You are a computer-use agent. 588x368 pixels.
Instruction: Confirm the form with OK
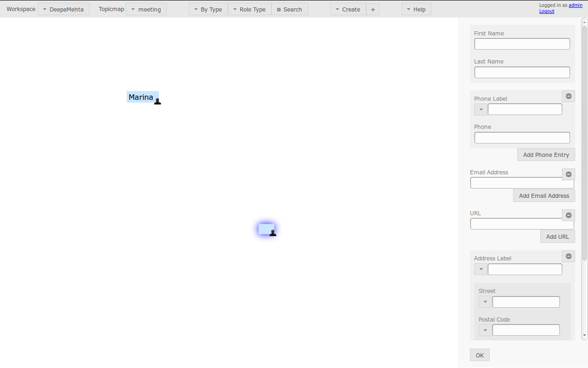point(480,355)
